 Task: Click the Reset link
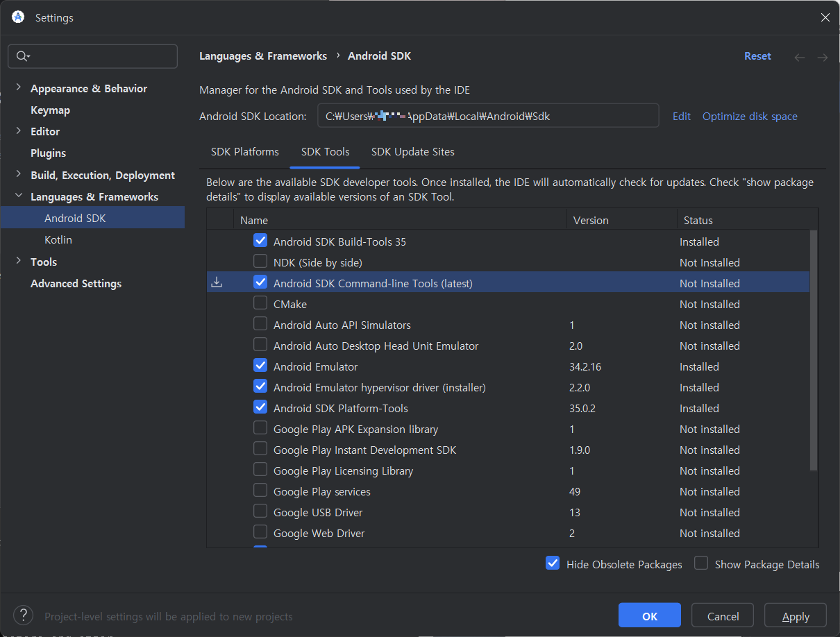click(x=757, y=56)
